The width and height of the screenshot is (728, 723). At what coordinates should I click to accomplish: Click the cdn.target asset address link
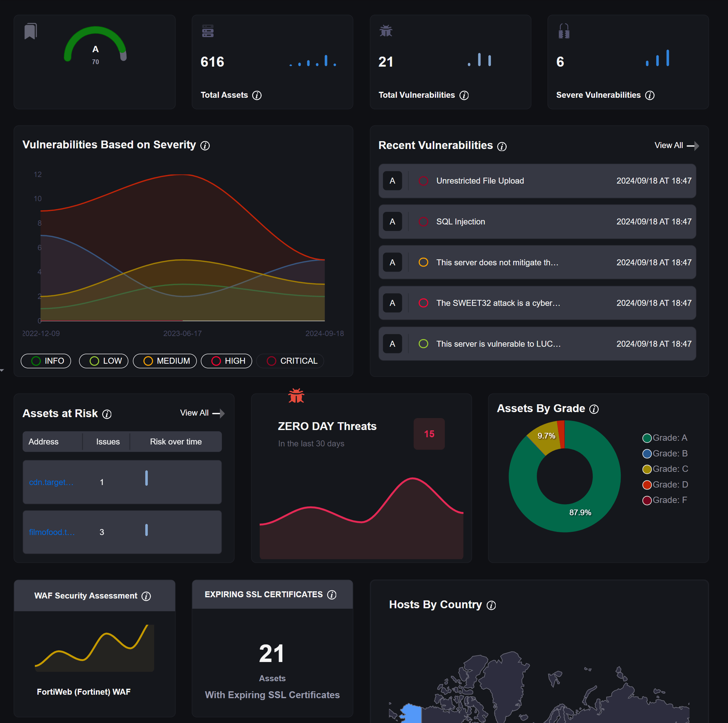51,482
